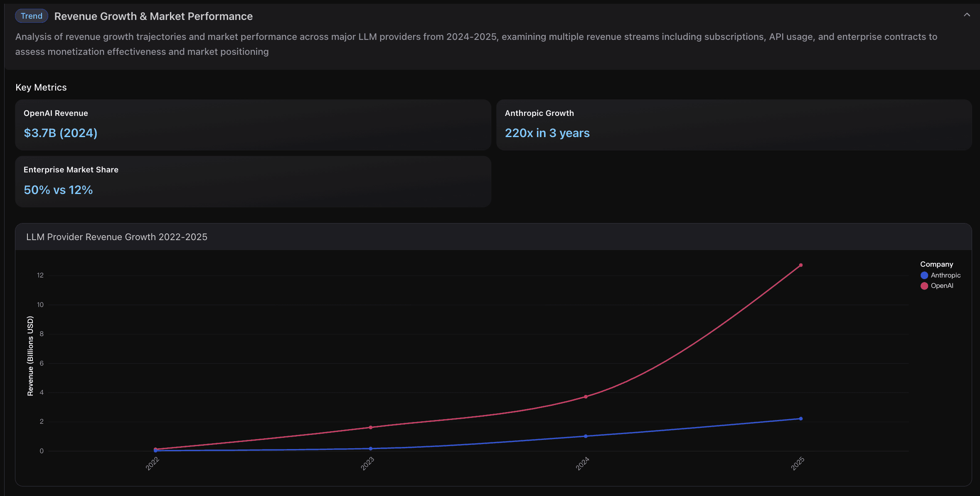Click the 2023 x-axis label
The width and height of the screenshot is (980, 496).
[367, 464]
